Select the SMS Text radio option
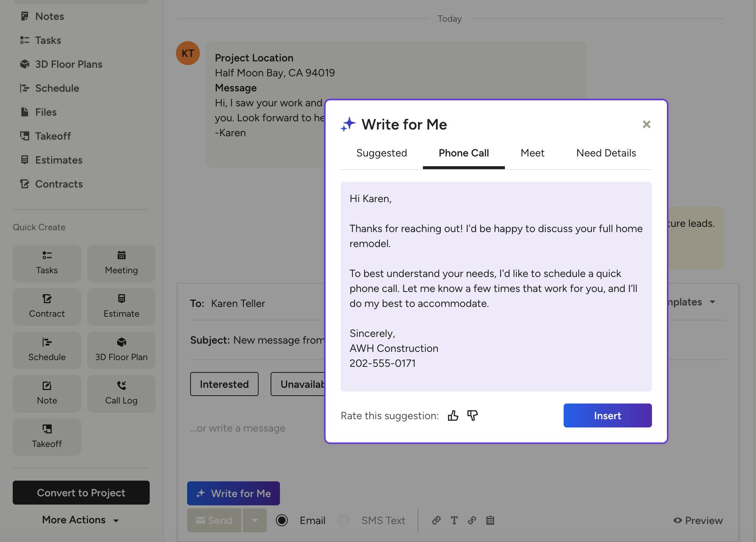 point(344,520)
